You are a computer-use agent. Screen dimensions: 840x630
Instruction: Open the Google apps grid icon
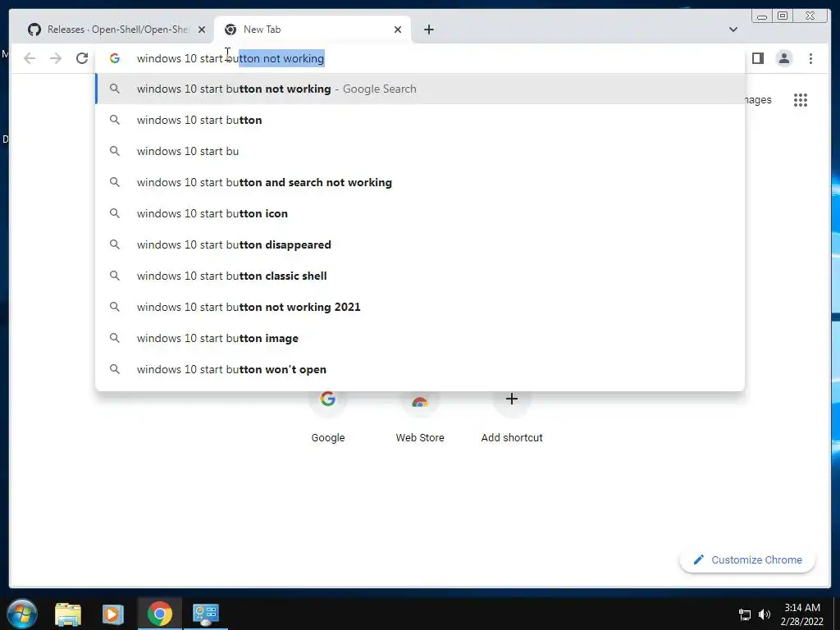coord(801,100)
